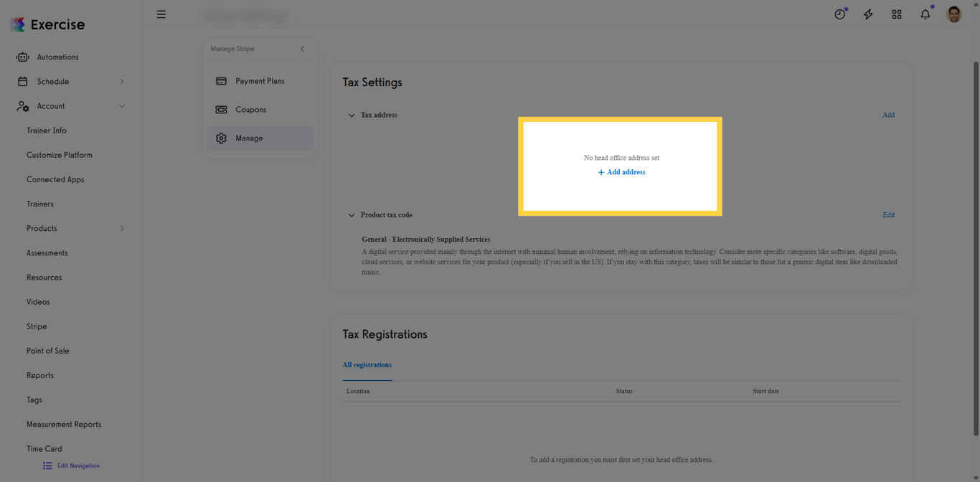The height and width of the screenshot is (482, 980).
Task: Collapse the Tax address section
Action: click(352, 115)
